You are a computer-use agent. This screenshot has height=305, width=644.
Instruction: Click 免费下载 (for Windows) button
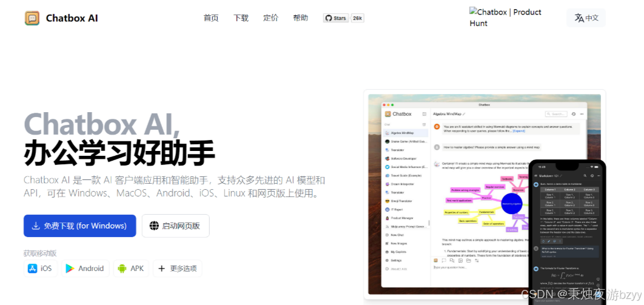pyautogui.click(x=79, y=226)
